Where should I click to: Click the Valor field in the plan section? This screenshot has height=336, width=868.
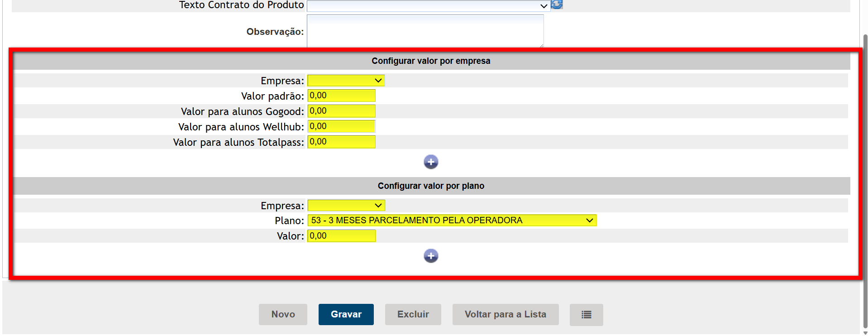pyautogui.click(x=342, y=236)
